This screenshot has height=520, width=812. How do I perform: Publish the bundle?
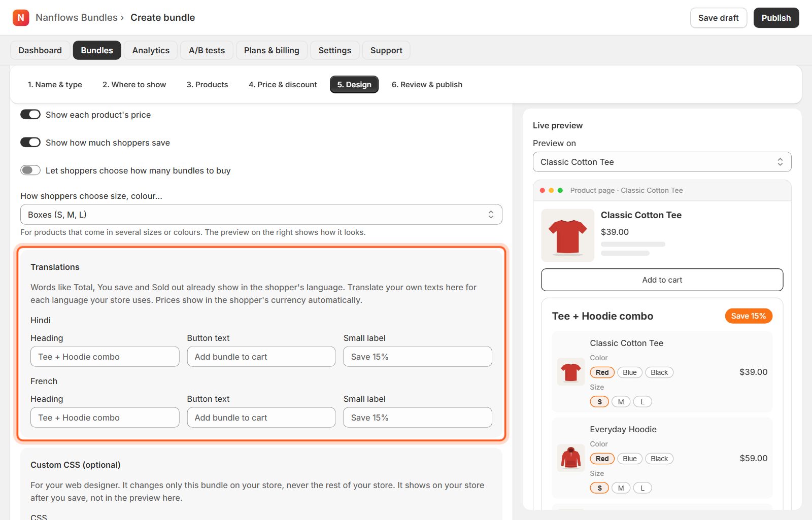pos(776,18)
